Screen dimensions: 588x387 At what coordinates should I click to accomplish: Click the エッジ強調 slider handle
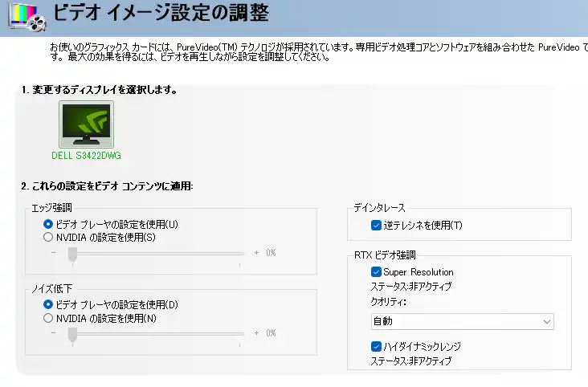pyautogui.click(x=72, y=253)
